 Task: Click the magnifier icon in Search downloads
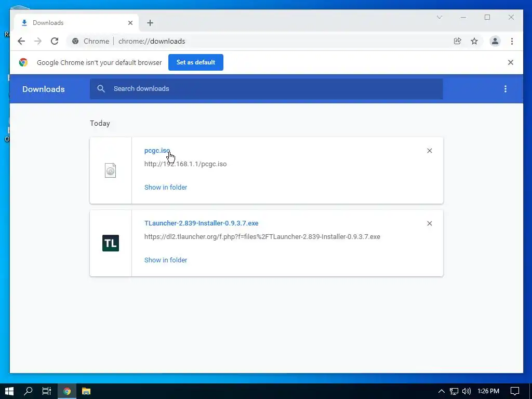[101, 88]
